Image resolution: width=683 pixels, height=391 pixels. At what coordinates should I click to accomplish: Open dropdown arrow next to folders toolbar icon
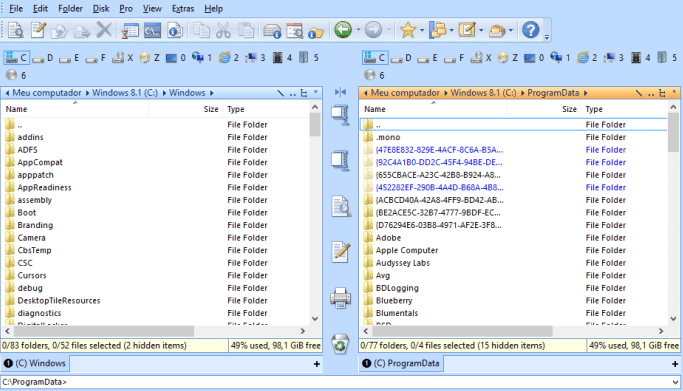[x=451, y=30]
